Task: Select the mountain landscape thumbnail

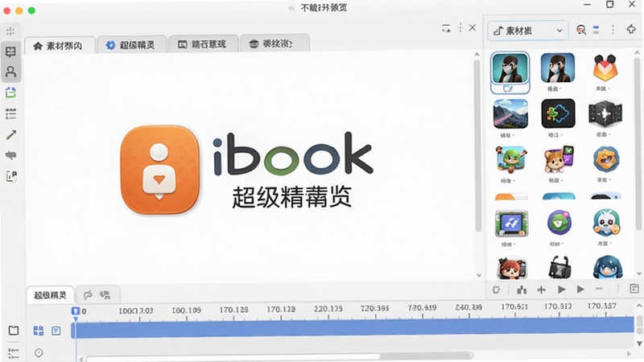Action: click(510, 113)
